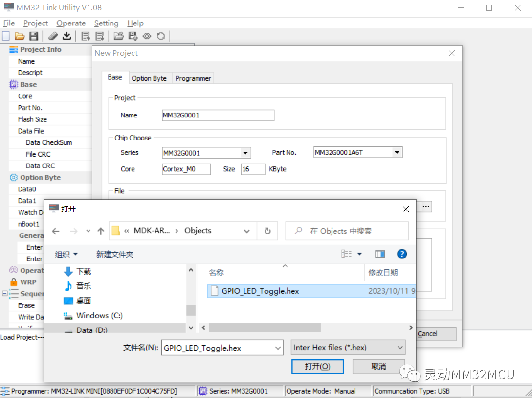532x398 pixels.
Task: Click the New Project toolbar icon
Action: [x=6, y=36]
